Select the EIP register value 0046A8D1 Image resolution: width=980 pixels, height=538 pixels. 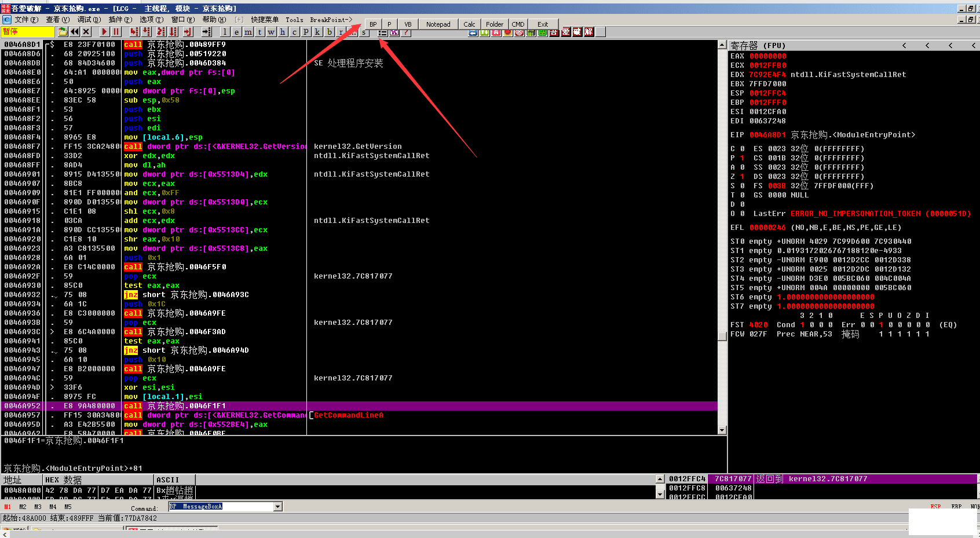(x=767, y=135)
